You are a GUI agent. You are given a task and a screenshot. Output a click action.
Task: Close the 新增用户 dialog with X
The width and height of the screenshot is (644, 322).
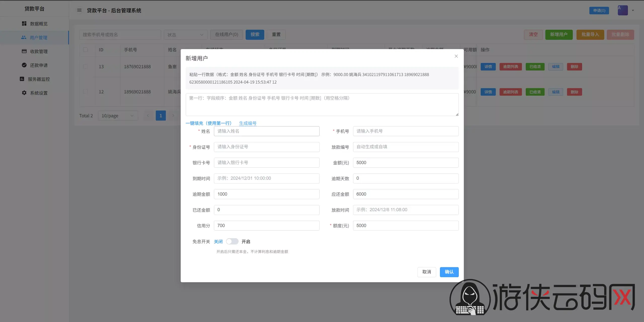tap(456, 56)
